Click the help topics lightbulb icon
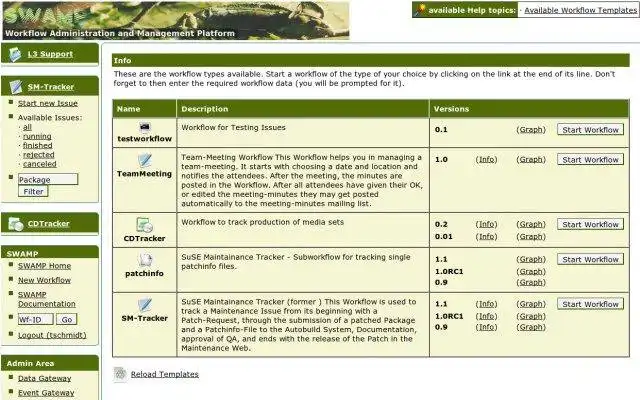Viewport: 640px width, 400px height. click(420, 10)
